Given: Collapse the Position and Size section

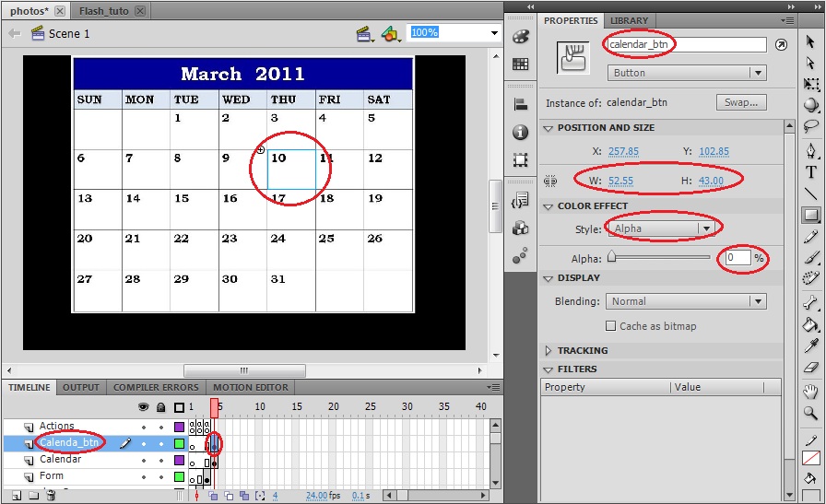Looking at the screenshot, I should click(548, 128).
